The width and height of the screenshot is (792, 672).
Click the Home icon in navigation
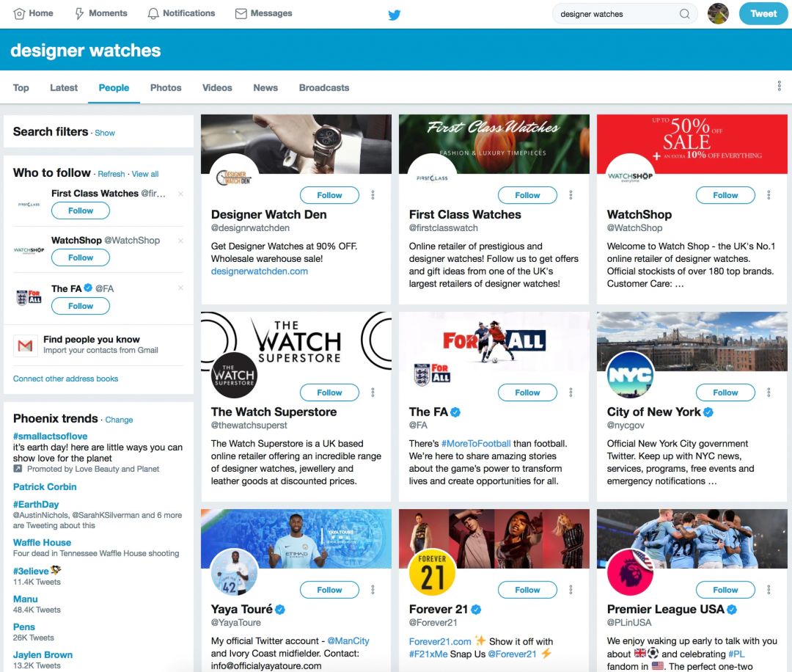pos(19,14)
